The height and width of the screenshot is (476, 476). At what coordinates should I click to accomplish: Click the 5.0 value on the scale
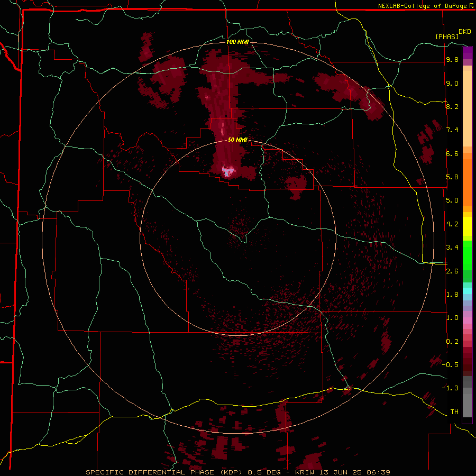[452, 200]
